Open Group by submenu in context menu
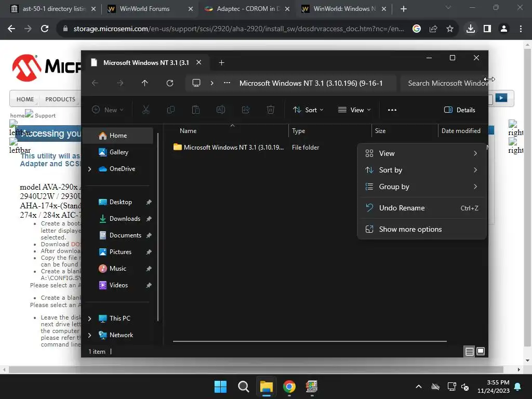The width and height of the screenshot is (532, 399). click(x=422, y=187)
